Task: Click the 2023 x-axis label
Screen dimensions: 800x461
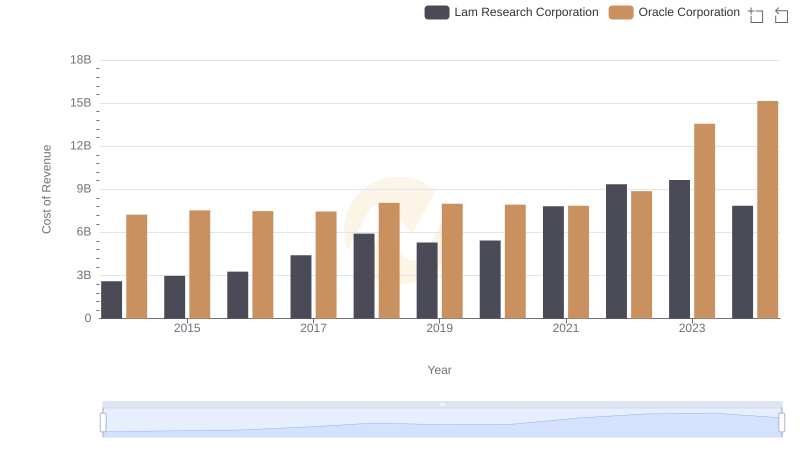Action: point(692,328)
